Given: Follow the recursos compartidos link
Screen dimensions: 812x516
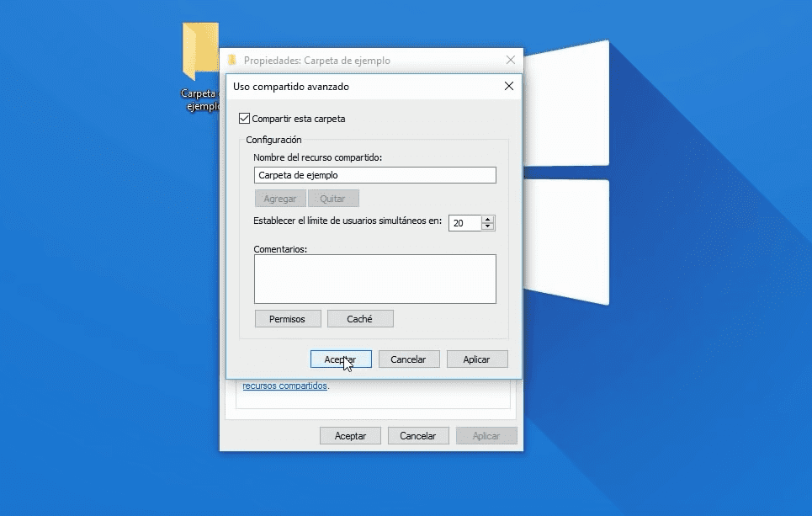Looking at the screenshot, I should tap(284, 386).
